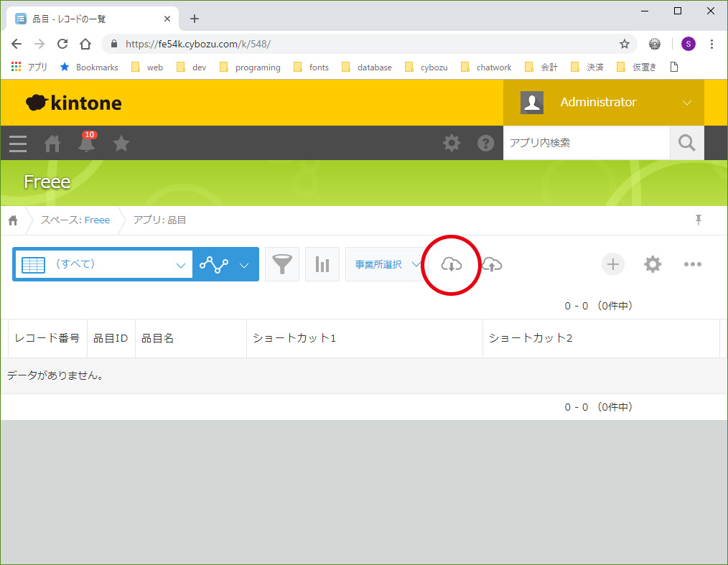The height and width of the screenshot is (565, 728).
Task: Open the database bookmarks folder
Action: [367, 67]
